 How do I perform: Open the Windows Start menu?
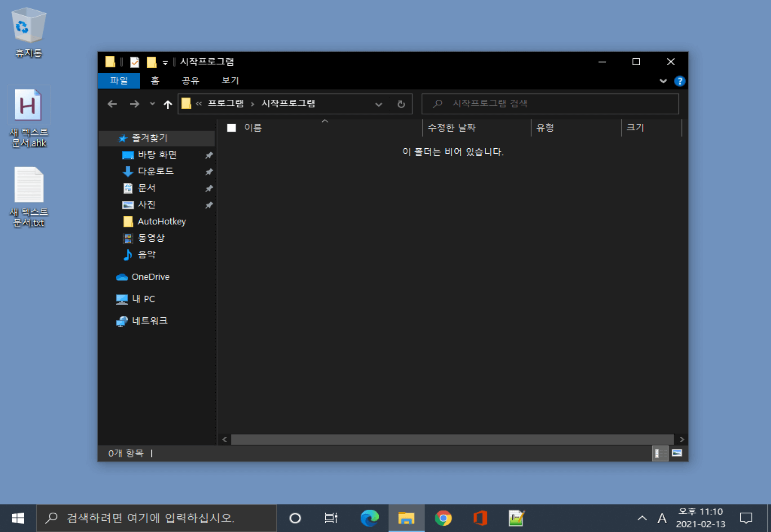[18, 518]
